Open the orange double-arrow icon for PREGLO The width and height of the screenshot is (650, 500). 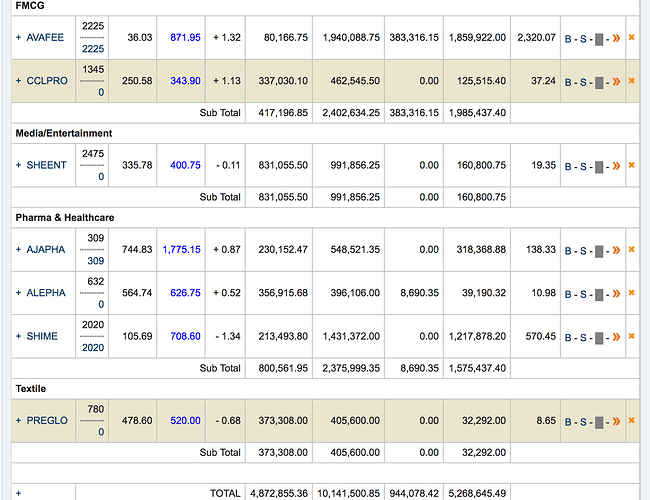tap(616, 421)
